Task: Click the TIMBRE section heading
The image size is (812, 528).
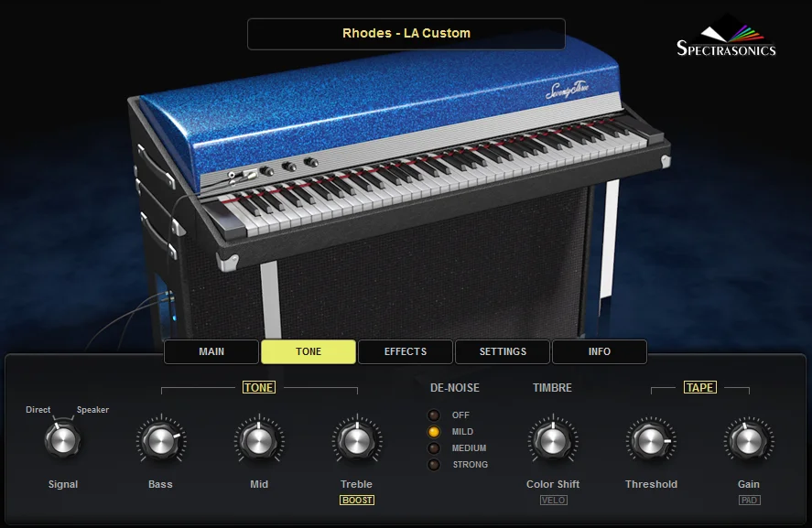Action: tap(553, 388)
